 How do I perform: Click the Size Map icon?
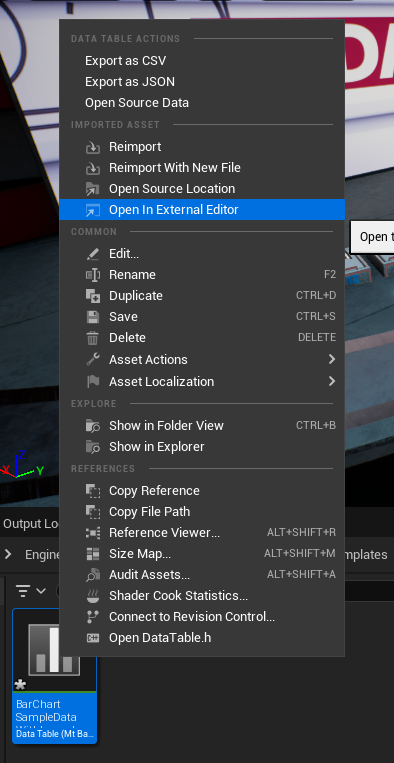[92, 554]
